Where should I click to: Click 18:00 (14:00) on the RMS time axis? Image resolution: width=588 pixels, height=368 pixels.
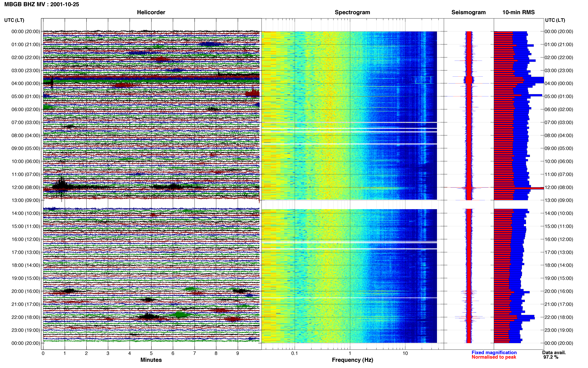pyautogui.click(x=559, y=265)
